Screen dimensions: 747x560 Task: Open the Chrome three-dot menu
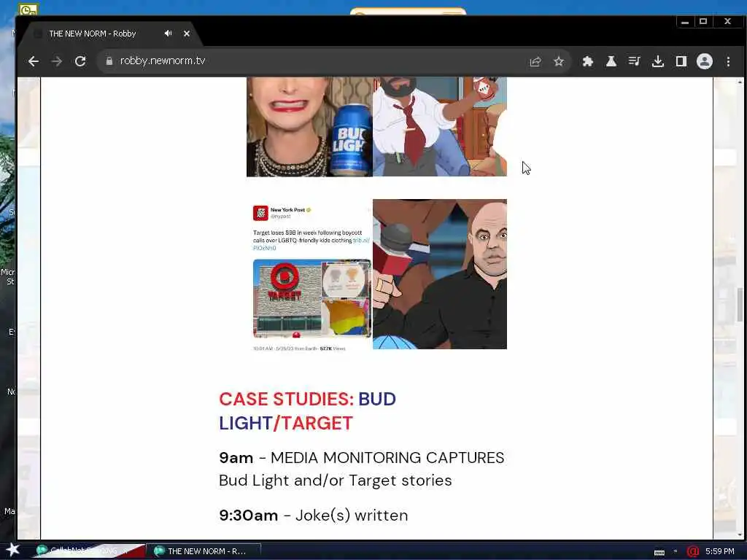728,61
